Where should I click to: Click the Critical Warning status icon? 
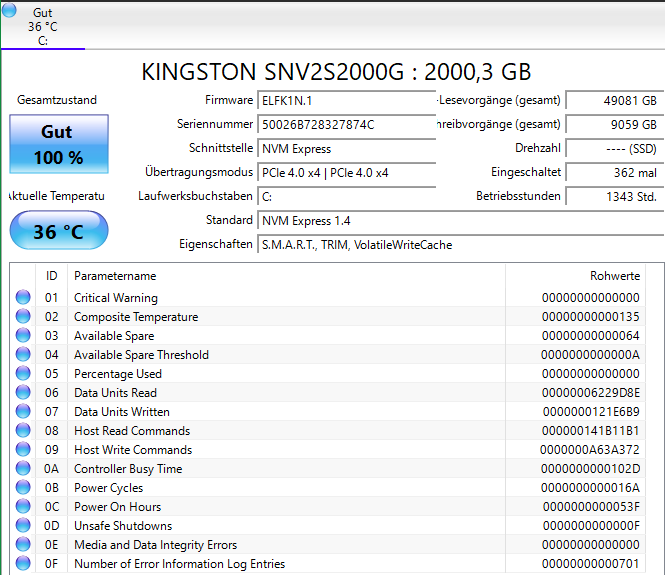23,298
